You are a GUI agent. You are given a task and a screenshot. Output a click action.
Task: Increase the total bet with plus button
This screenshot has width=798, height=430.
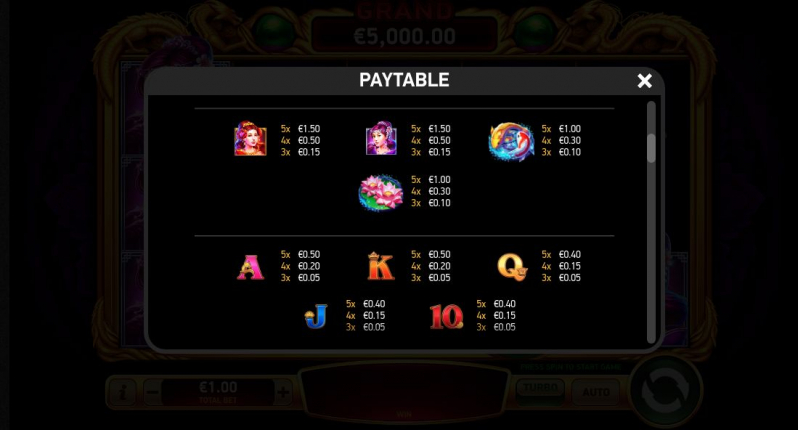tap(283, 392)
